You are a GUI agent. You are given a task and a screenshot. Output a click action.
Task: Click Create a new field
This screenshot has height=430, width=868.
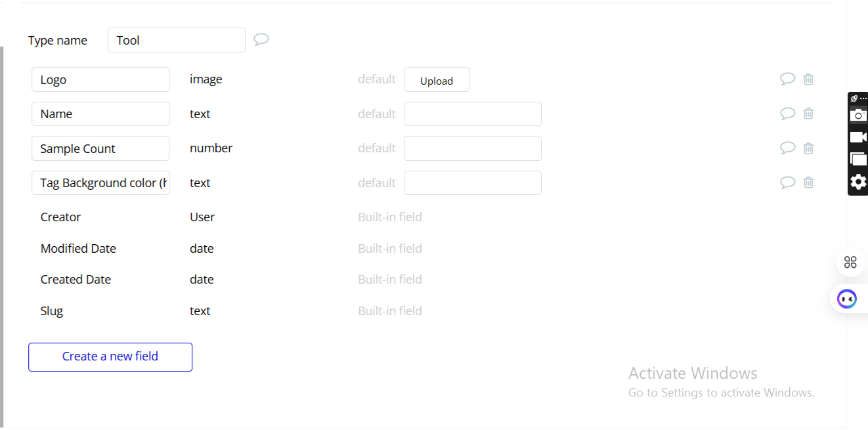pos(110,356)
